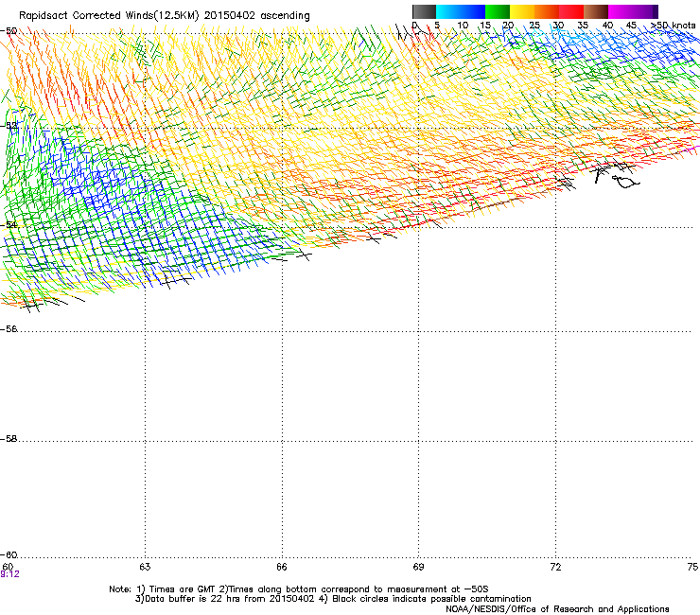The width and height of the screenshot is (700, 615).
Task: Click the purple '9:12' time stamp
Action: pos(9,574)
